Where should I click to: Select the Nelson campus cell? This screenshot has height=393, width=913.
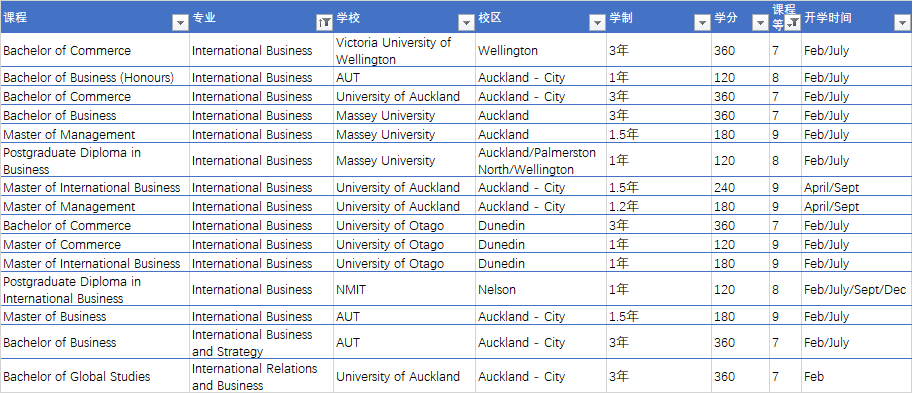click(540, 289)
